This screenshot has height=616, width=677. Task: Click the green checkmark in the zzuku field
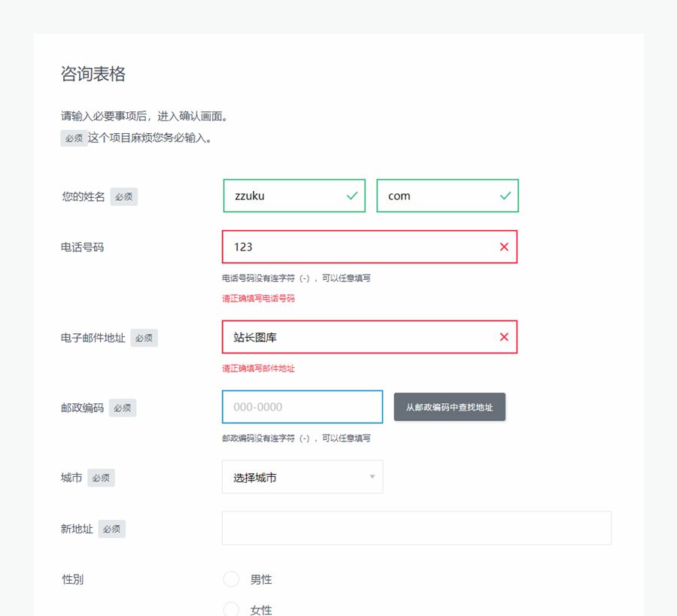[x=351, y=196]
